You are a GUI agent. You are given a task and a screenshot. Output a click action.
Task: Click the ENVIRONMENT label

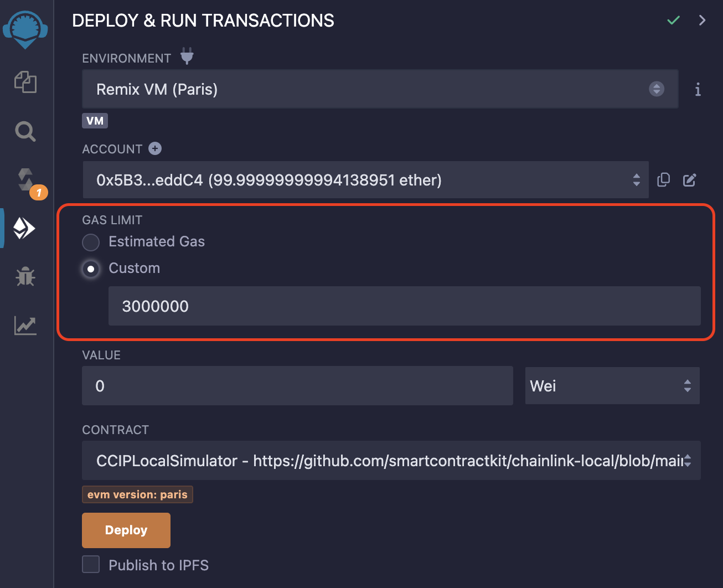click(x=126, y=58)
